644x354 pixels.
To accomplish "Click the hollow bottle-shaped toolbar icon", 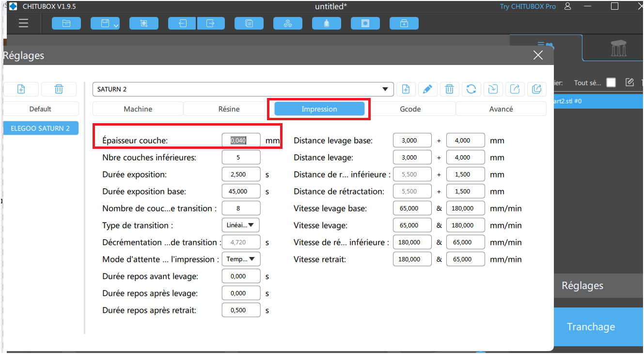I will [327, 23].
